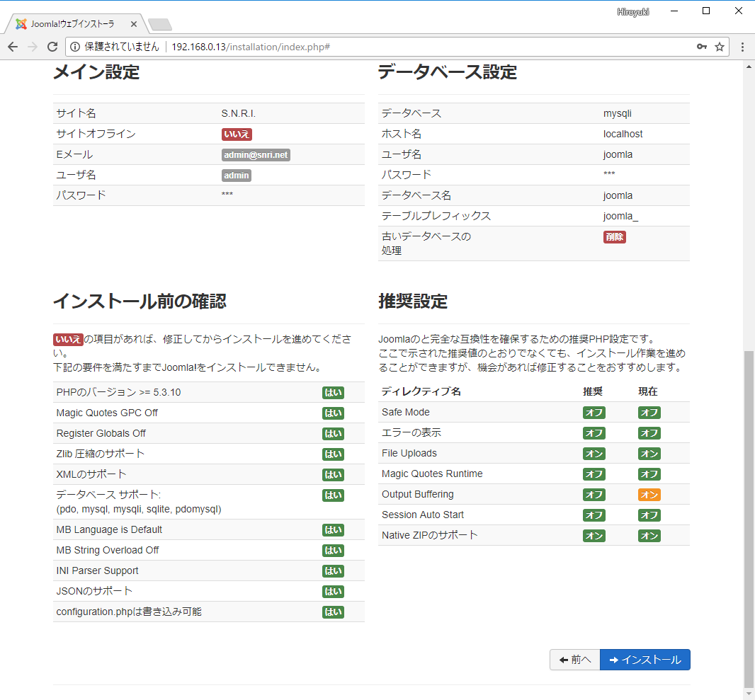Click the インストール前の確認 heading
Image resolution: width=755 pixels, height=700 pixels.
point(140,302)
